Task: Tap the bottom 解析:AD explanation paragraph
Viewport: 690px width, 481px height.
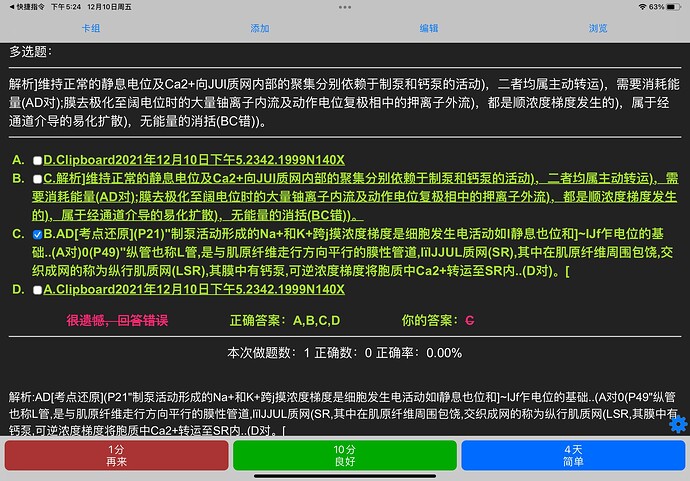Action: coord(342,414)
